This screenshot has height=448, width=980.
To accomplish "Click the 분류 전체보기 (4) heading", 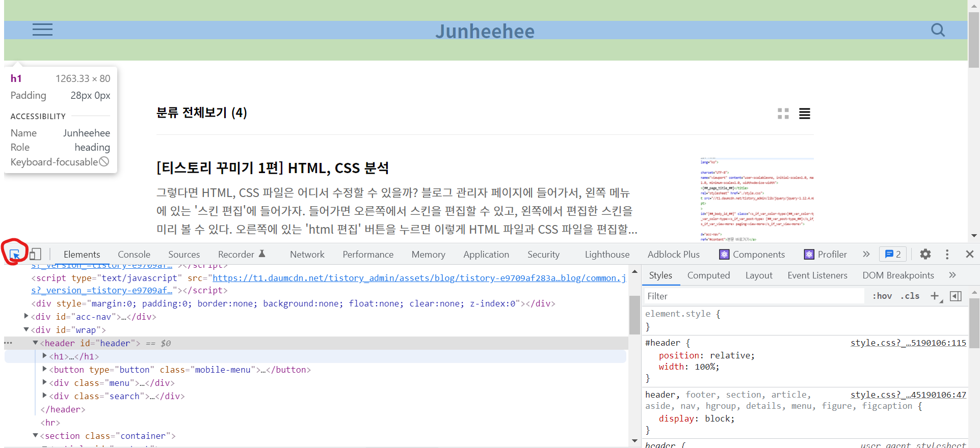I will click(x=201, y=113).
